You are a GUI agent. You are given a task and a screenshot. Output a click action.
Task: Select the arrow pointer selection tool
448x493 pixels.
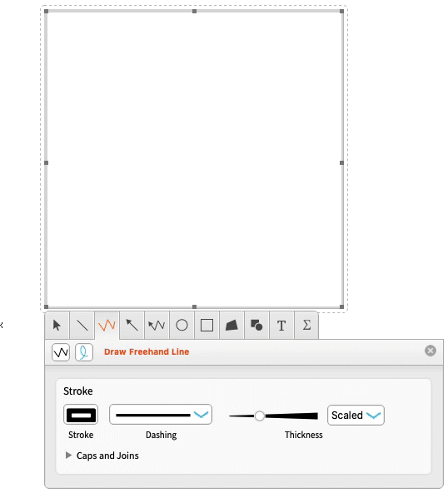[x=57, y=326]
